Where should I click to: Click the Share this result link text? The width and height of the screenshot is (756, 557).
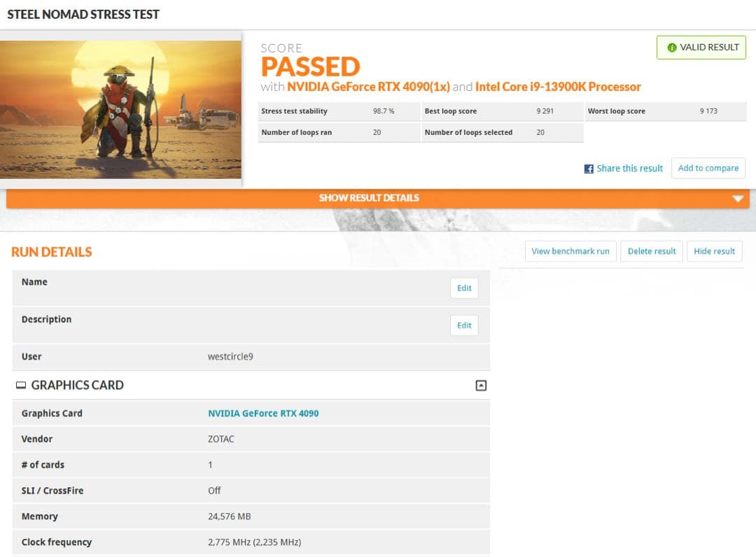[x=629, y=169]
